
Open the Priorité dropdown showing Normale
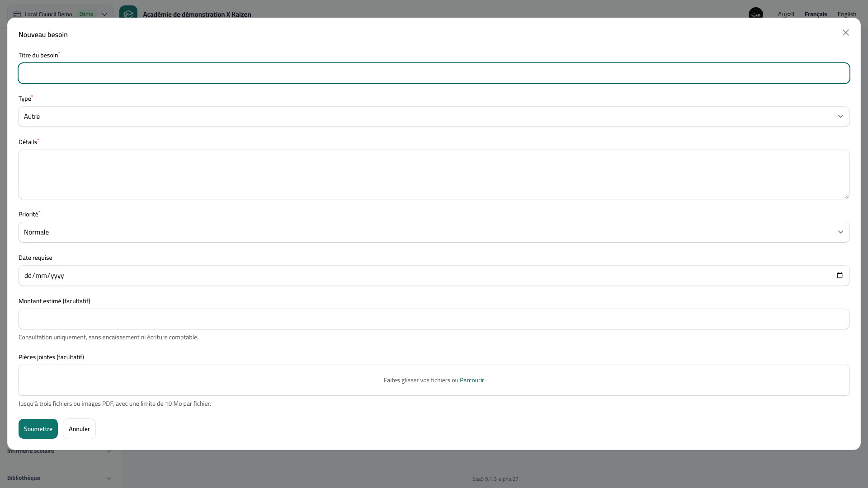[x=434, y=232]
